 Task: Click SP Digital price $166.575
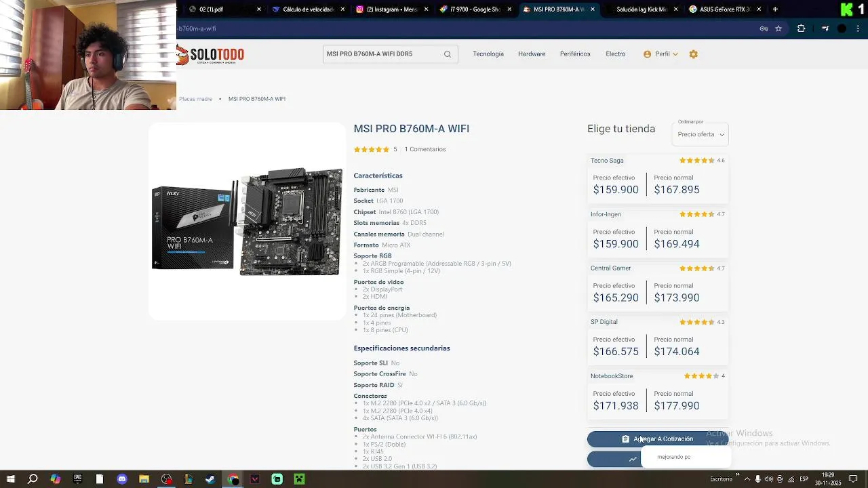pos(616,352)
